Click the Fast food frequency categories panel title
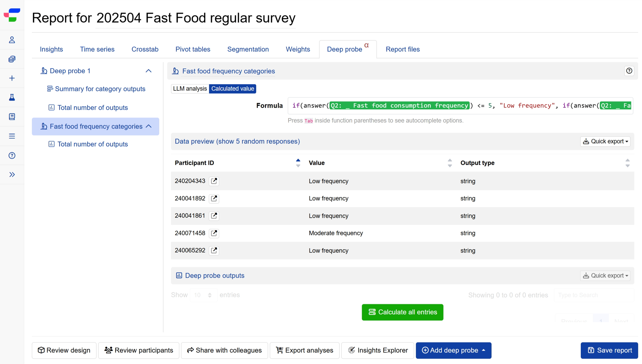642x364 pixels. click(229, 71)
